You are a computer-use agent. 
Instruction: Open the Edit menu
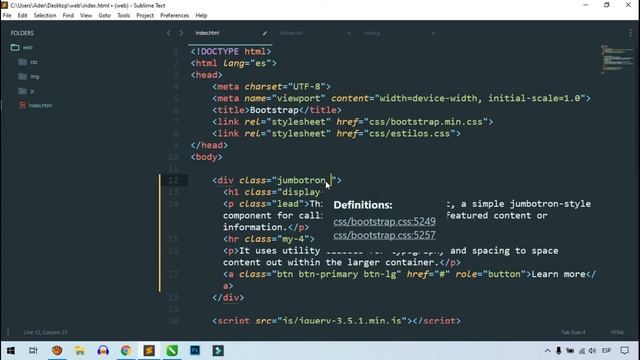pos(22,16)
